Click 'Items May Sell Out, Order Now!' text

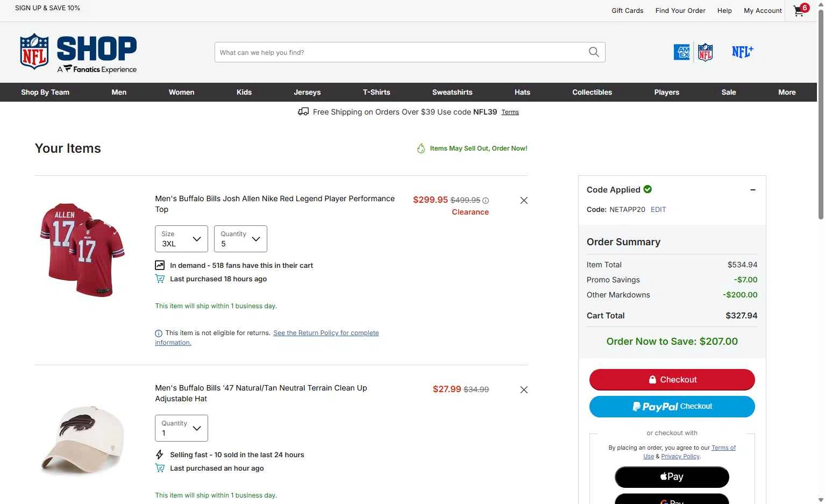tap(479, 148)
